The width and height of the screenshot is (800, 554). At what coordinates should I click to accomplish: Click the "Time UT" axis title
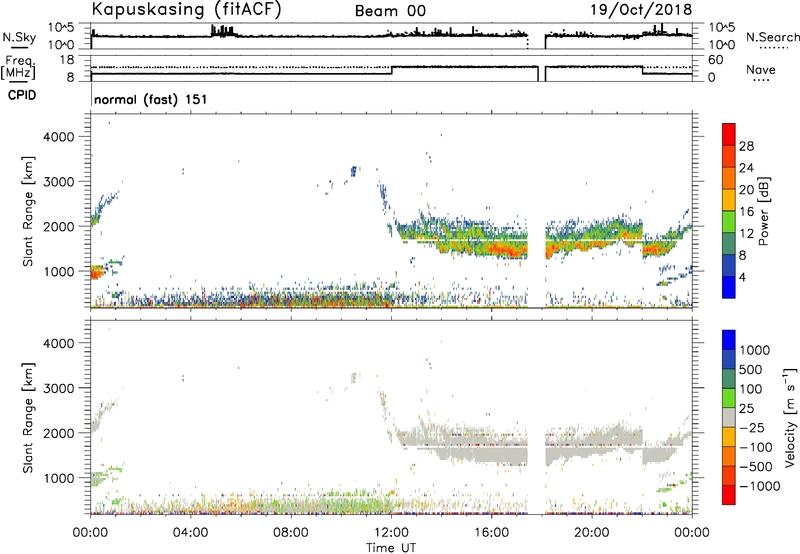[391, 548]
